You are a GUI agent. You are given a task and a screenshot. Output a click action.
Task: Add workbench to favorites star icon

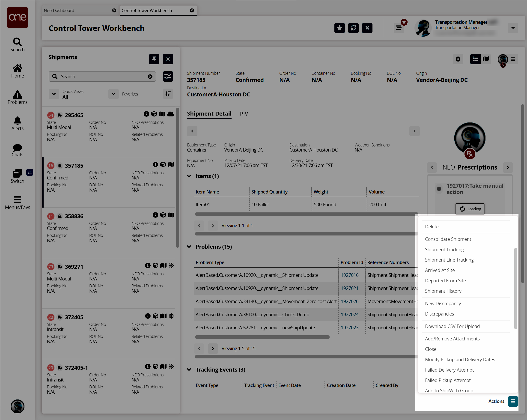(339, 28)
